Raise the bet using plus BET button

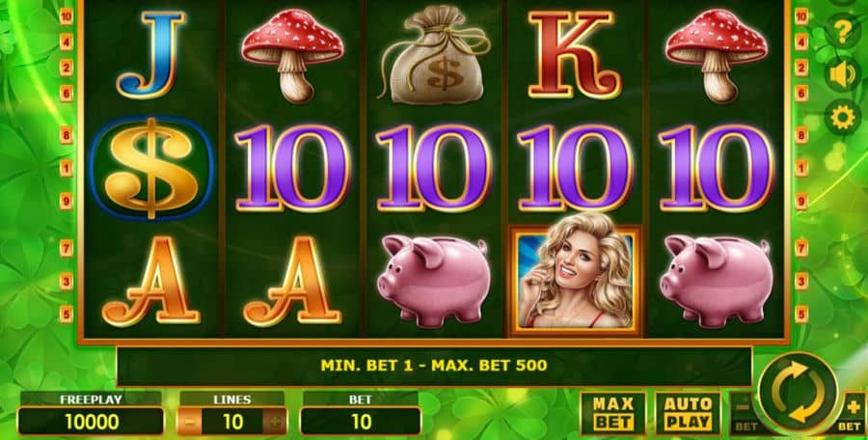854,413
